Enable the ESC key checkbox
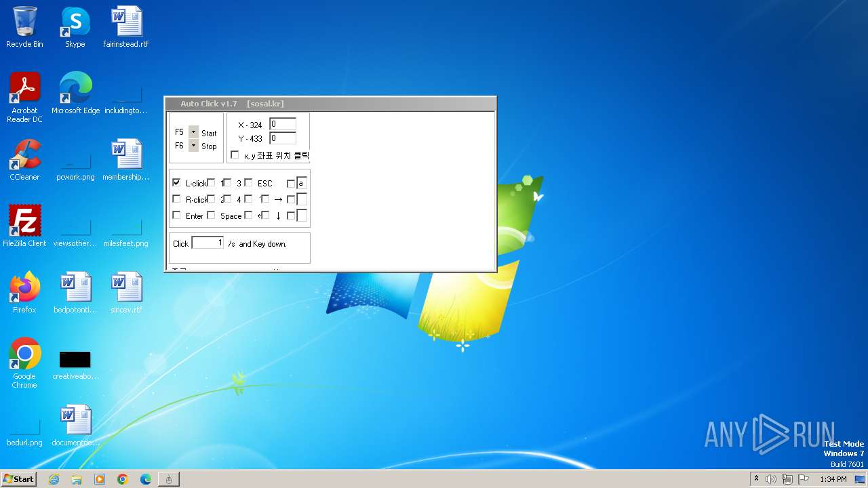868x488 pixels. coord(248,182)
